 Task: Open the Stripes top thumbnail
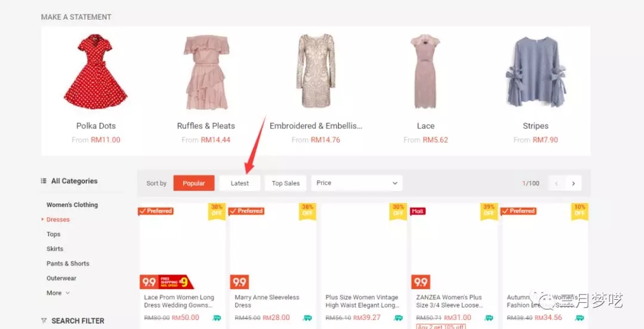(x=535, y=72)
